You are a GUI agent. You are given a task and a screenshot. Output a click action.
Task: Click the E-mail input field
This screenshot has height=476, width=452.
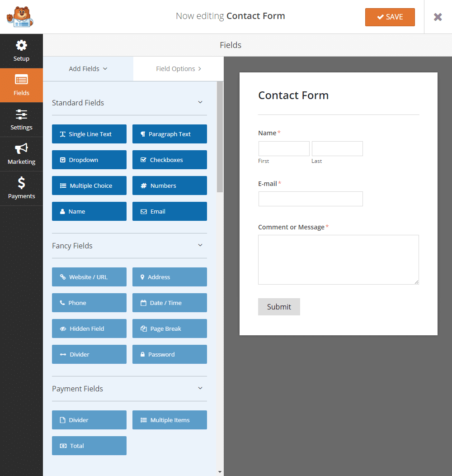click(x=311, y=199)
